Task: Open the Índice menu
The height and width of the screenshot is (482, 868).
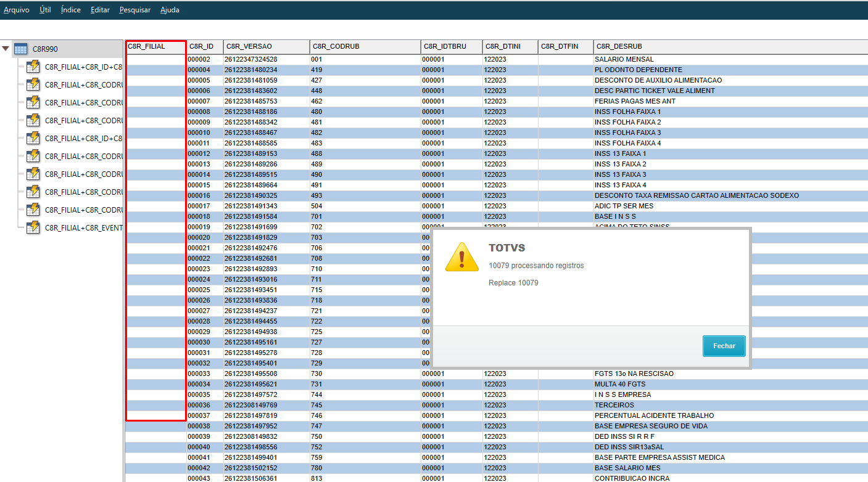Action: coord(71,10)
